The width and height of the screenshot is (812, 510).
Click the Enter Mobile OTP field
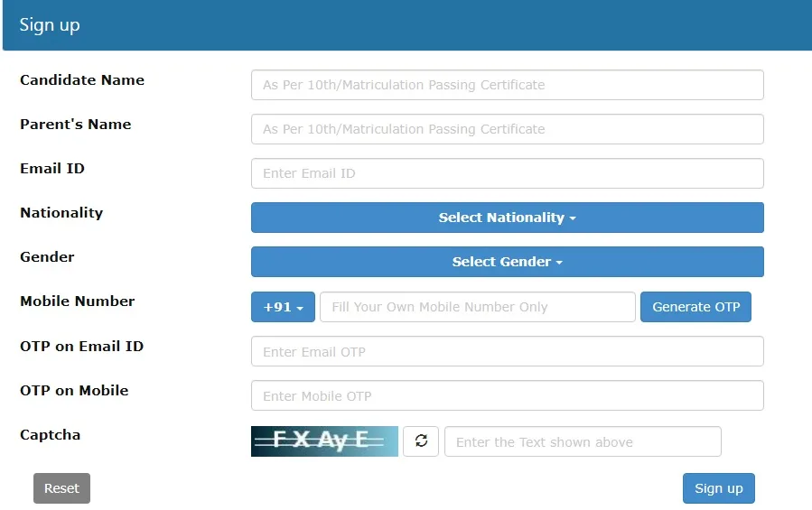507,395
